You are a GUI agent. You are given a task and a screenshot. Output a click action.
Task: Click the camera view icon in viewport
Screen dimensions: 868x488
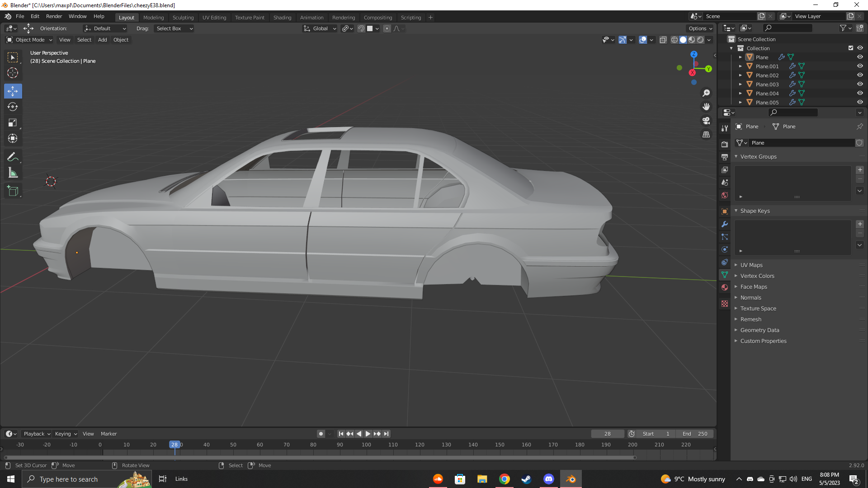[x=706, y=121]
